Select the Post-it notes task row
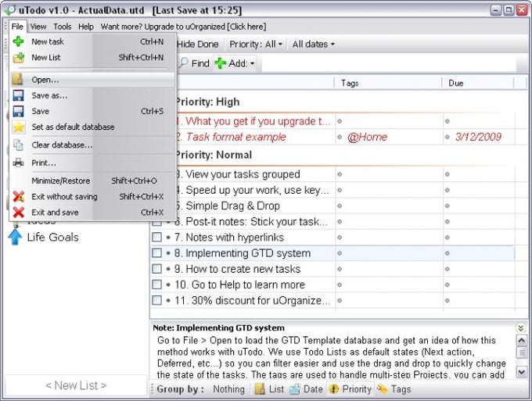 (332, 221)
